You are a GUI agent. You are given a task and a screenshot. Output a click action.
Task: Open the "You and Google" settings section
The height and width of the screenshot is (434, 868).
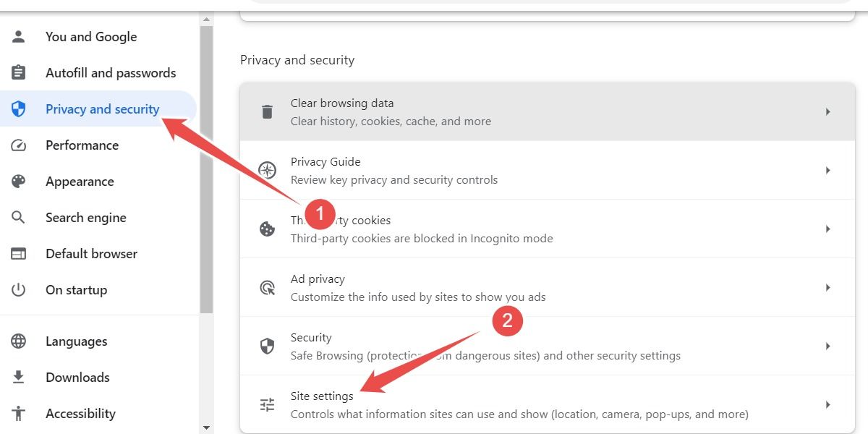pyautogui.click(x=91, y=36)
